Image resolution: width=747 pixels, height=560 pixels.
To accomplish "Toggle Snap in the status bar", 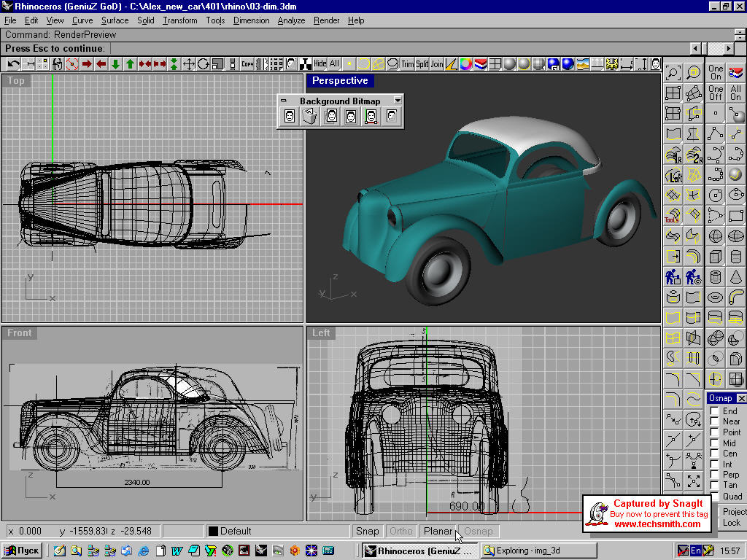I will click(368, 531).
